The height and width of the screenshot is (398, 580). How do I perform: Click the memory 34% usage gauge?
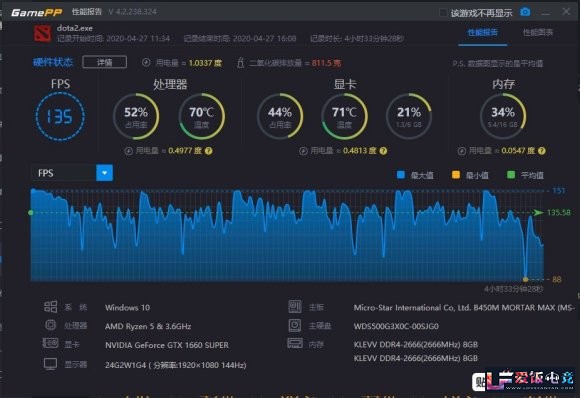coord(503,116)
